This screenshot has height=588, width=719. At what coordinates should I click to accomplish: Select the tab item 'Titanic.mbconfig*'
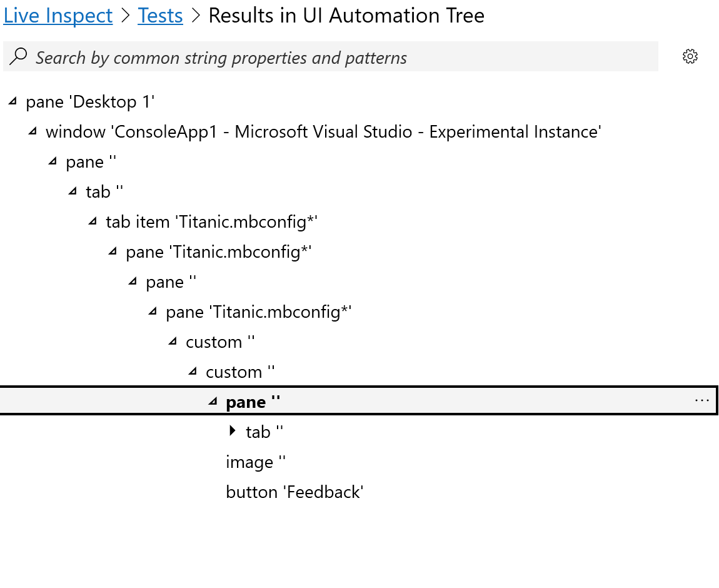point(211,221)
